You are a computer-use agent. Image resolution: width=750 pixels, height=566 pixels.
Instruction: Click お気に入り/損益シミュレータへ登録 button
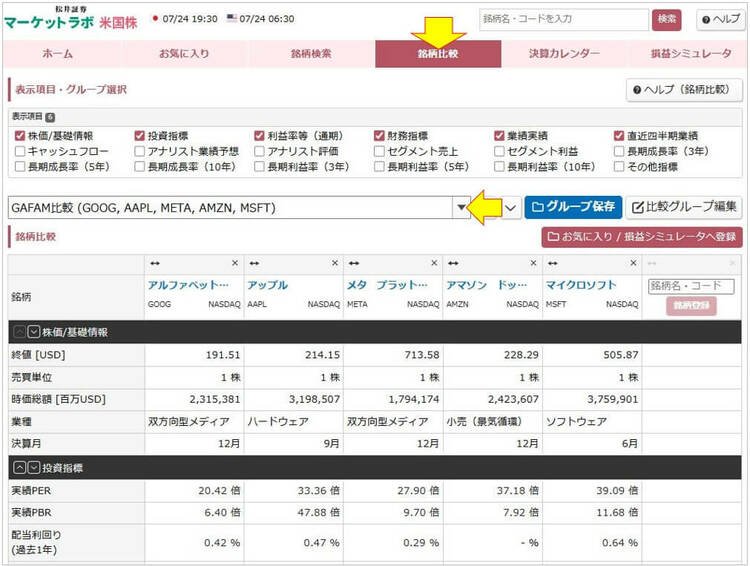coord(642,236)
